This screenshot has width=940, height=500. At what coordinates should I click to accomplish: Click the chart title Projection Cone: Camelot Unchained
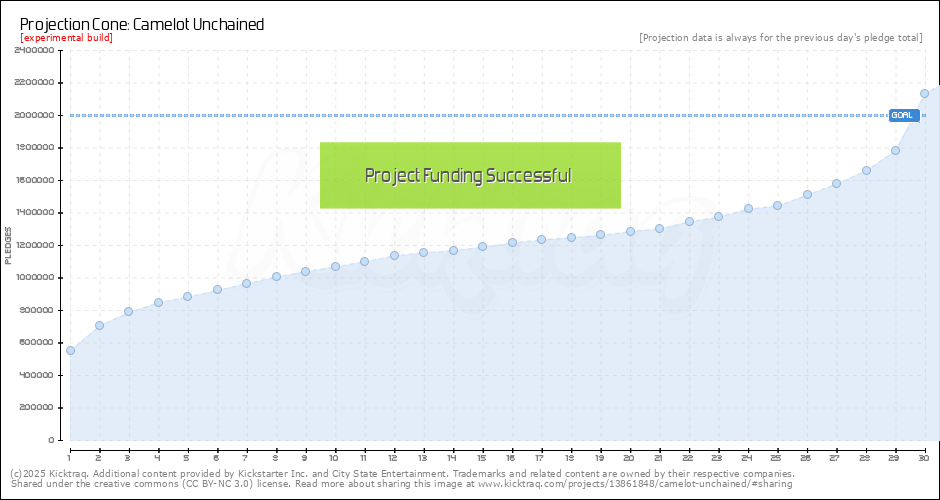click(142, 24)
